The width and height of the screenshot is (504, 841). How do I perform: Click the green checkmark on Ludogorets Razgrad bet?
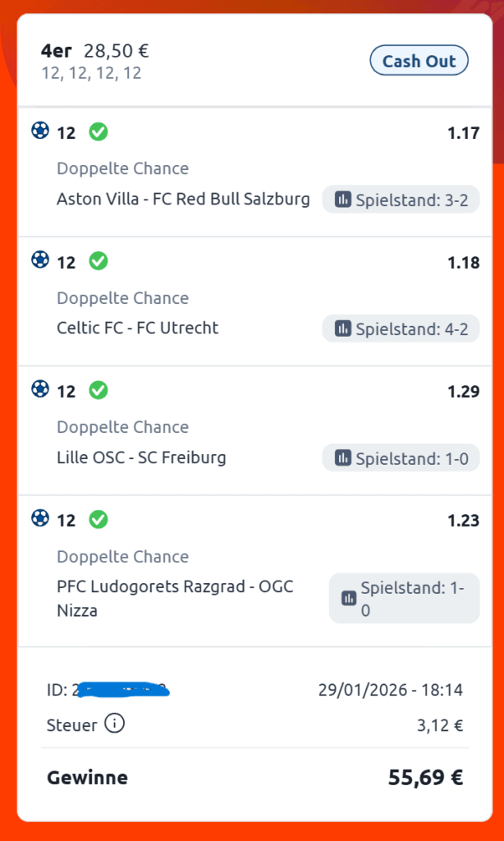point(99,519)
